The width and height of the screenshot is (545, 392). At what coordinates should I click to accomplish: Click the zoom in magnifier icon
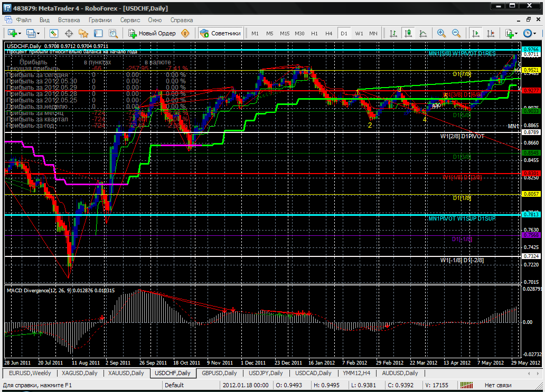(x=441, y=33)
